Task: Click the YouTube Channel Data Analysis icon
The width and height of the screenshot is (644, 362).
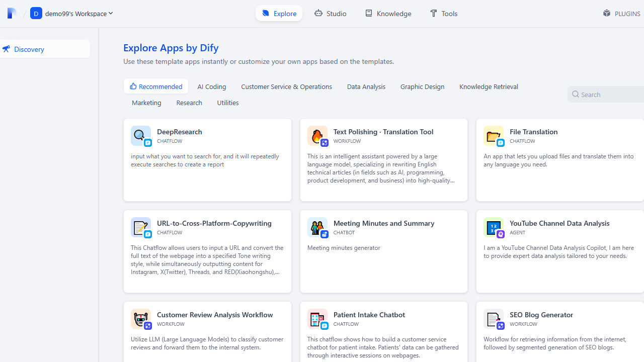Action: tap(494, 227)
